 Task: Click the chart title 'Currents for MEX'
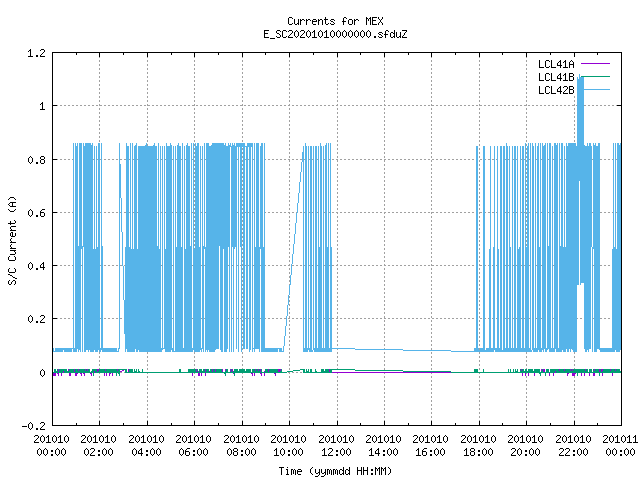335,21
